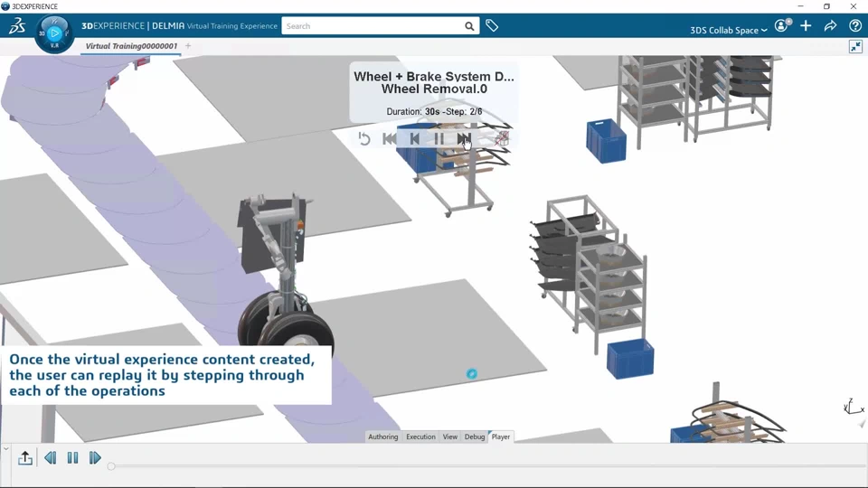Select the Virtual Training00000001 tab
The image size is (868, 488).
click(131, 46)
